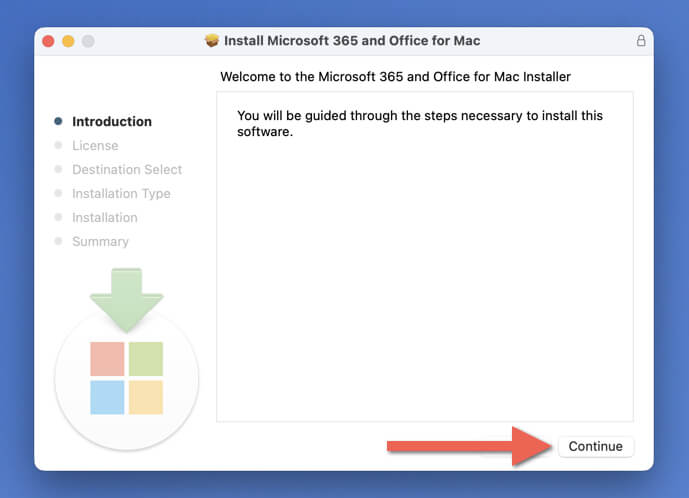Screen dimensions: 689x498
Task: Click the green Microsoft logo square
Action: click(146, 359)
